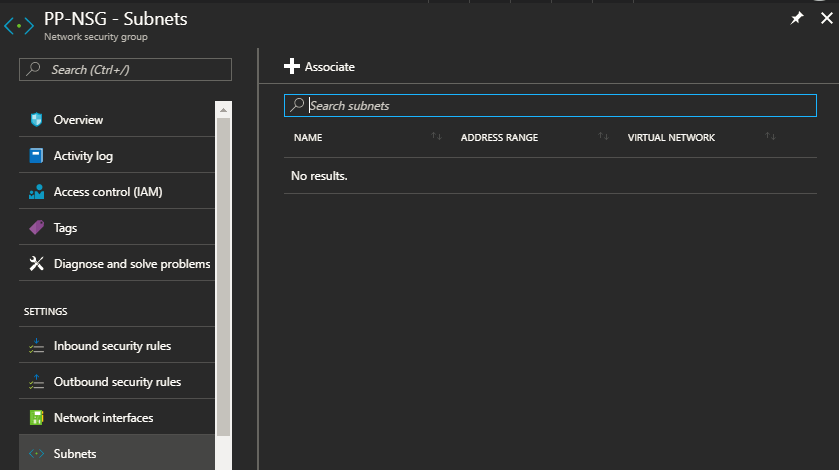Click the plus icon next to Associate
Image resolution: width=839 pixels, height=470 pixels.
click(292, 67)
